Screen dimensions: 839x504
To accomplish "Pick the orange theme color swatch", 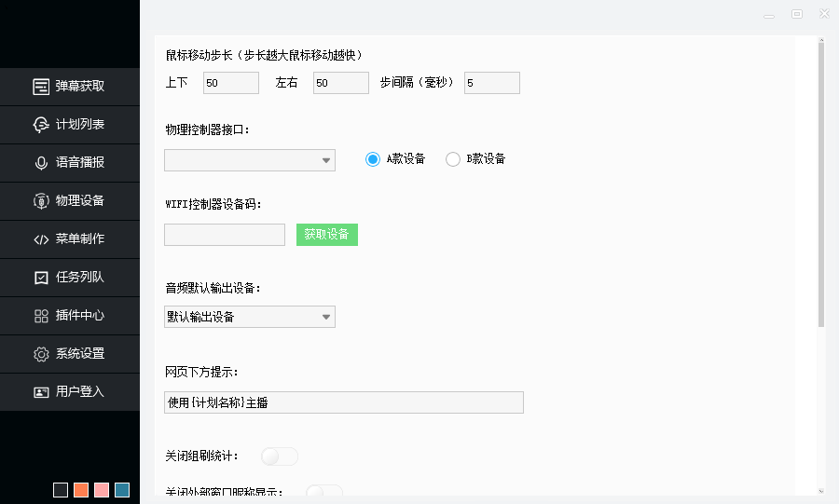I will tap(81, 490).
